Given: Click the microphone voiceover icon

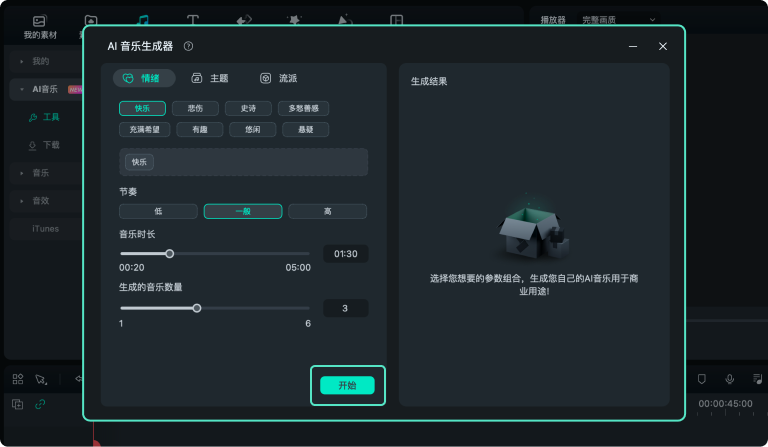Looking at the screenshot, I should [729, 378].
